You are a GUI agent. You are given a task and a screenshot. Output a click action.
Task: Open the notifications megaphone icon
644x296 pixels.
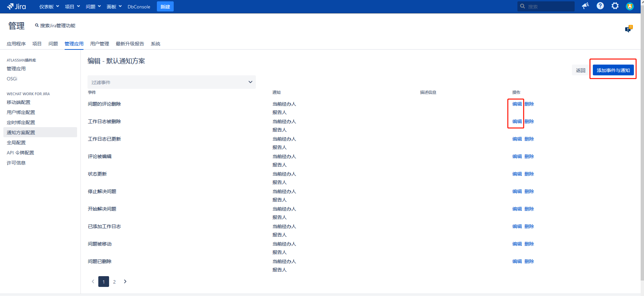(x=585, y=6)
